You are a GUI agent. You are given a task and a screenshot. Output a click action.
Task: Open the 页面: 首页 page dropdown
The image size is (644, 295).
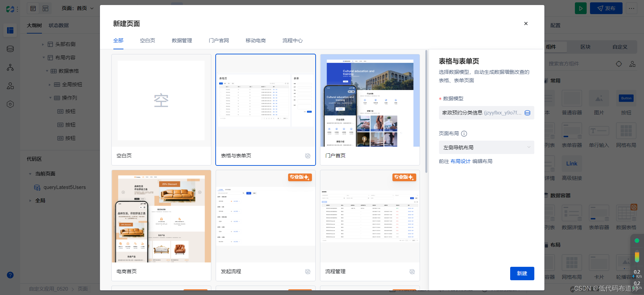[78, 8]
